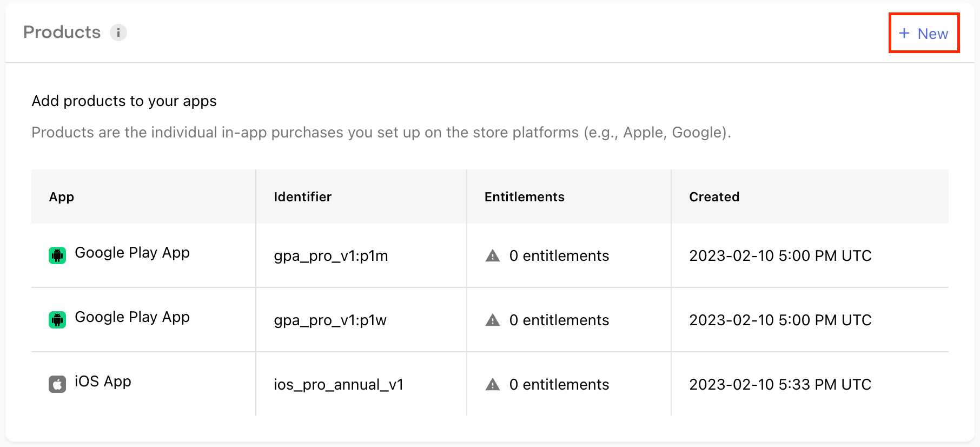Click the Apple icon for iOS App
Image resolution: width=980 pixels, height=447 pixels.
tap(57, 384)
